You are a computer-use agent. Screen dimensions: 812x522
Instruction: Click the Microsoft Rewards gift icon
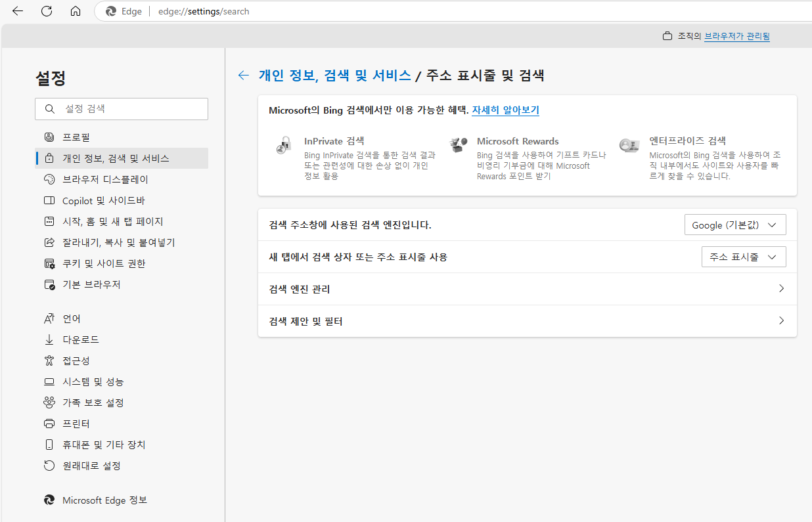point(458,144)
